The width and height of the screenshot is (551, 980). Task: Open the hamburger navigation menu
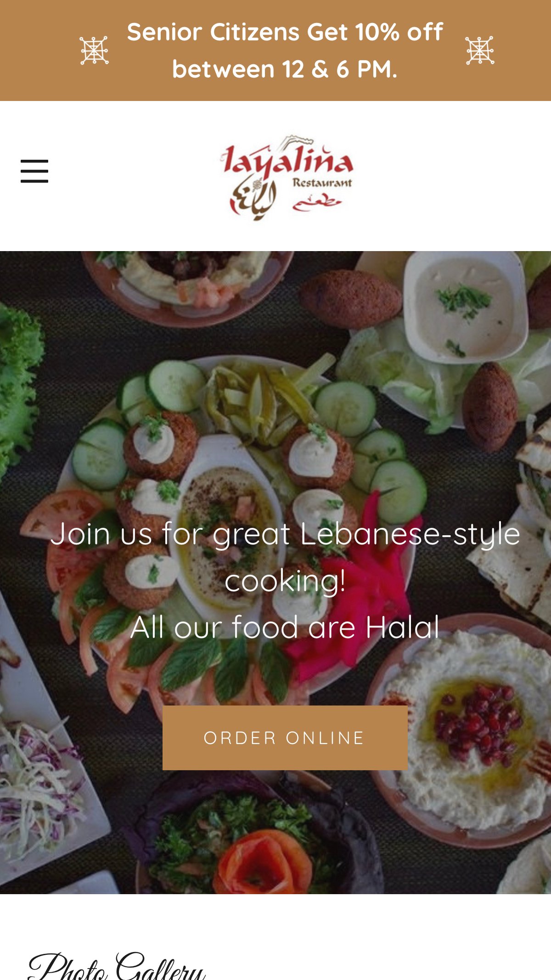pyautogui.click(x=34, y=171)
